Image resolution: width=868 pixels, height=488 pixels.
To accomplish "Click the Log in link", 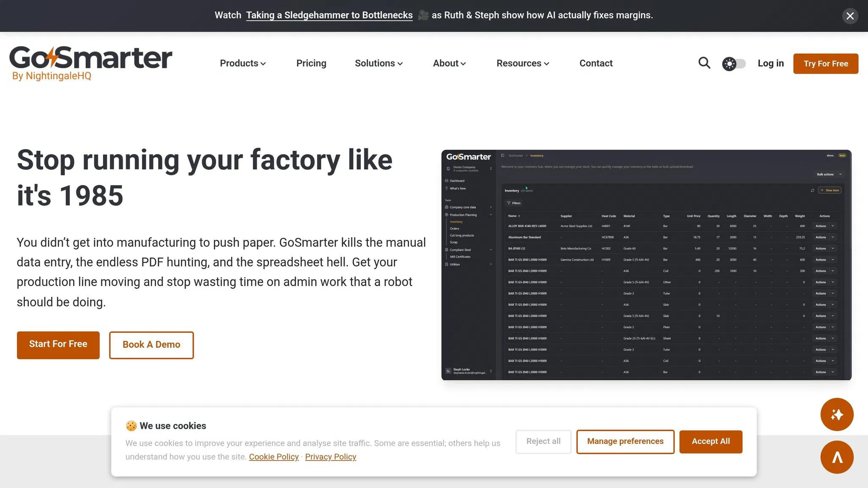I will tap(771, 63).
